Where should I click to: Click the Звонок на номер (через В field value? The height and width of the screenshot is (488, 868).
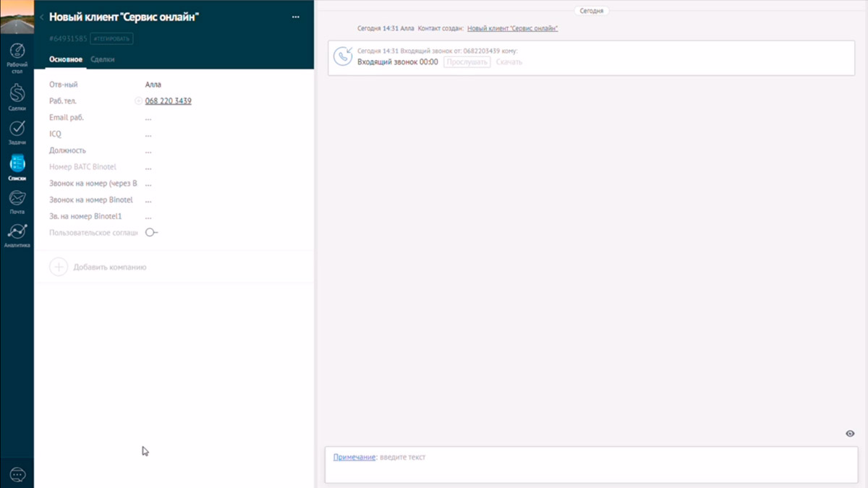point(148,184)
